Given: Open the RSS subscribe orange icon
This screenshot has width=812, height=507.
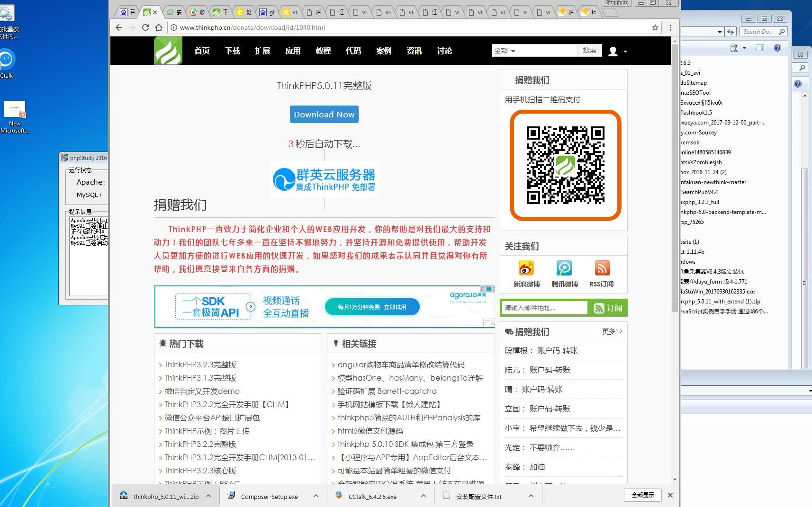Looking at the screenshot, I should [x=602, y=268].
